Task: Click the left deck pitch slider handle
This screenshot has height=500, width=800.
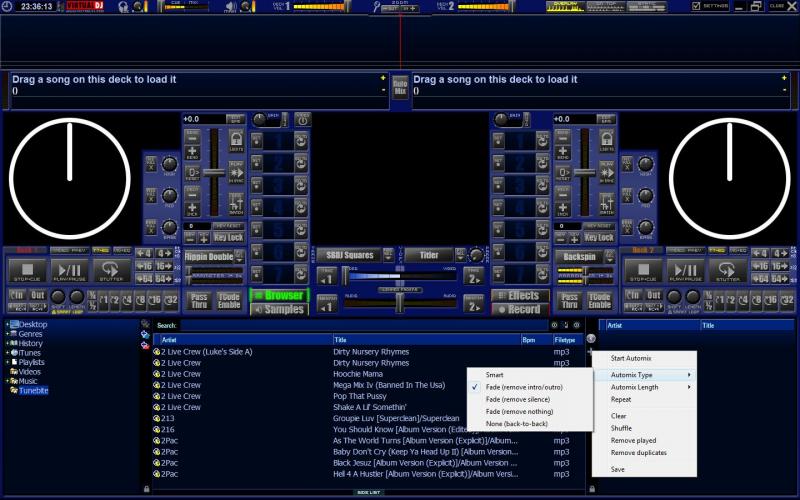Action: (214, 173)
